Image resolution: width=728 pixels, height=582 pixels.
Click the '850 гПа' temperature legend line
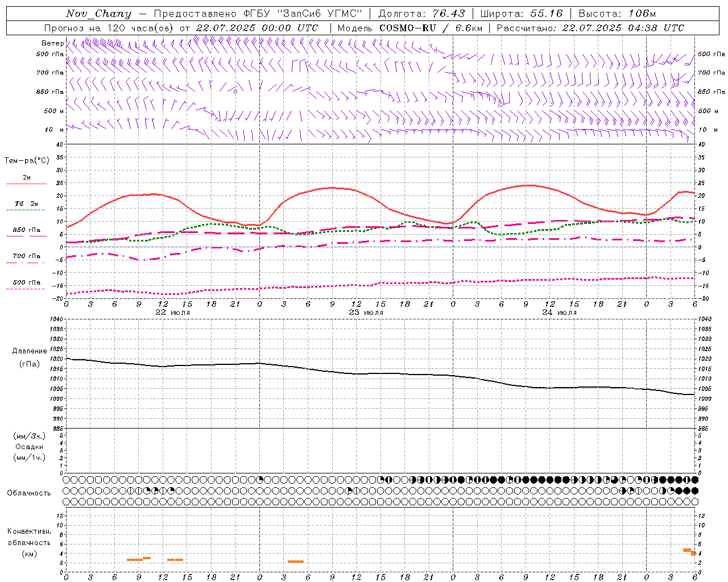25,236
